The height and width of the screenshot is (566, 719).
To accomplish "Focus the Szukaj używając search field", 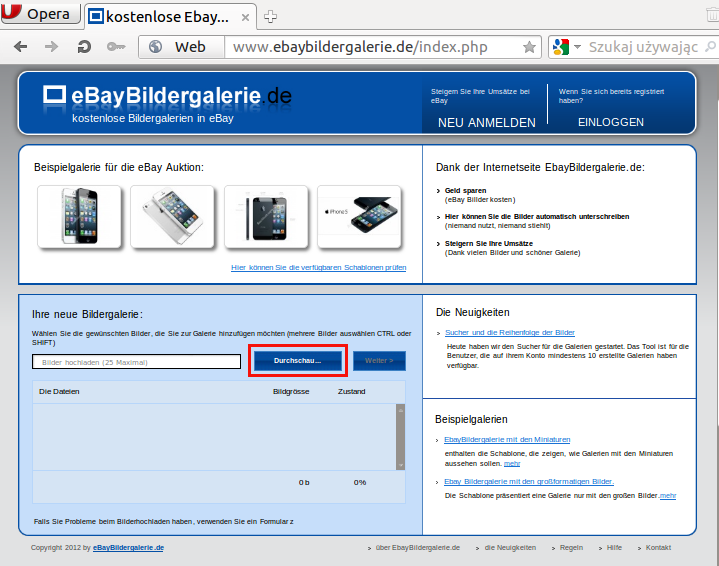I will pos(643,47).
